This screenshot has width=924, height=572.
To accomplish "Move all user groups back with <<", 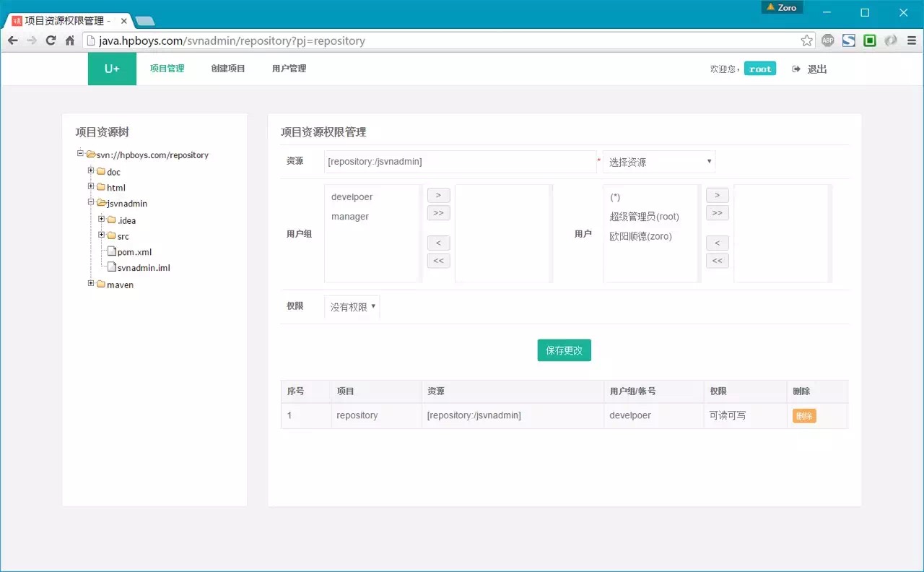I will click(439, 261).
